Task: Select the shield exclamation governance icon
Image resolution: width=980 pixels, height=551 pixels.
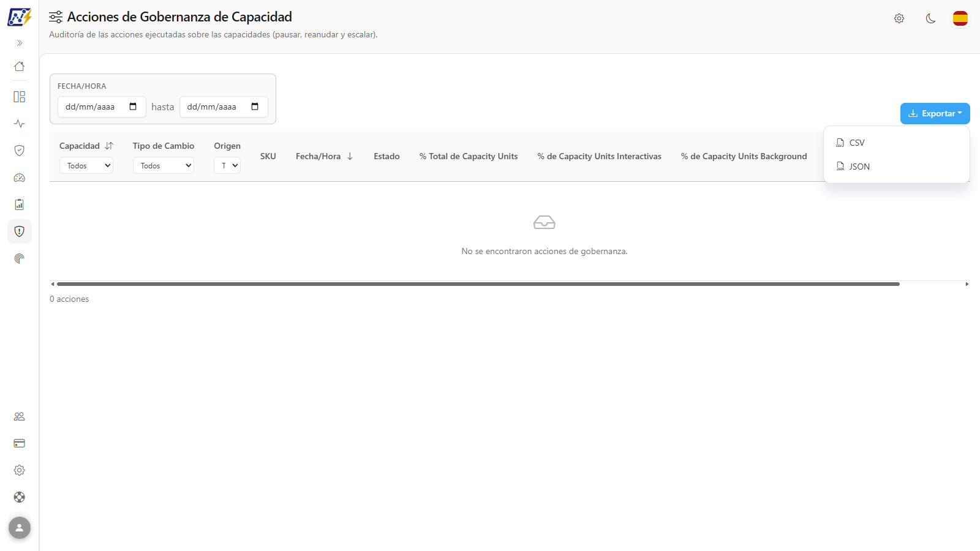Action: tap(20, 231)
